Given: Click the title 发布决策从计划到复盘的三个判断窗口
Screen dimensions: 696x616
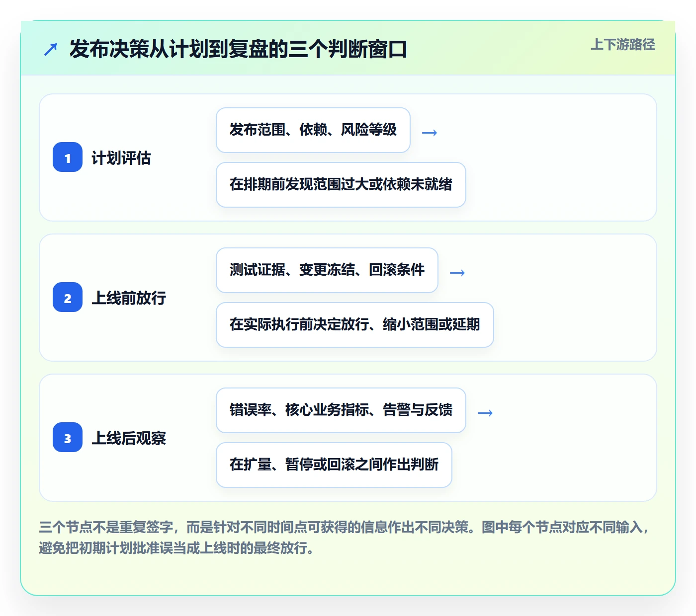Looking at the screenshot, I should click(x=238, y=49).
